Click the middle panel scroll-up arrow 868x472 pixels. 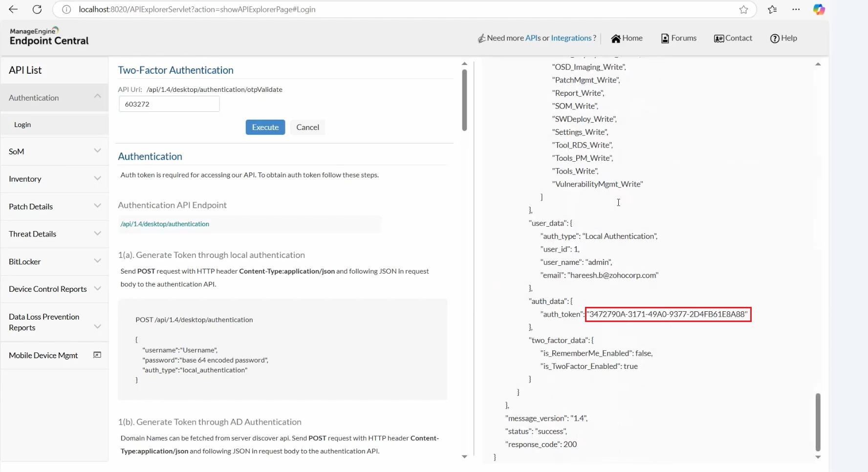(464, 64)
